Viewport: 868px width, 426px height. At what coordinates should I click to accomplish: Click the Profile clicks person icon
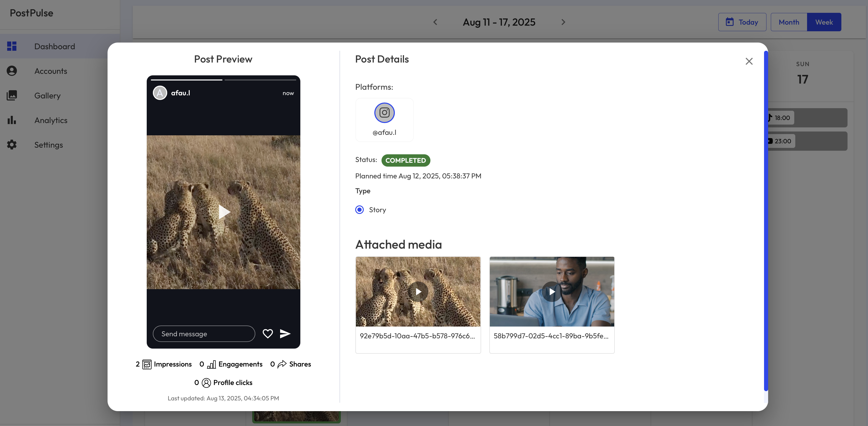206,383
